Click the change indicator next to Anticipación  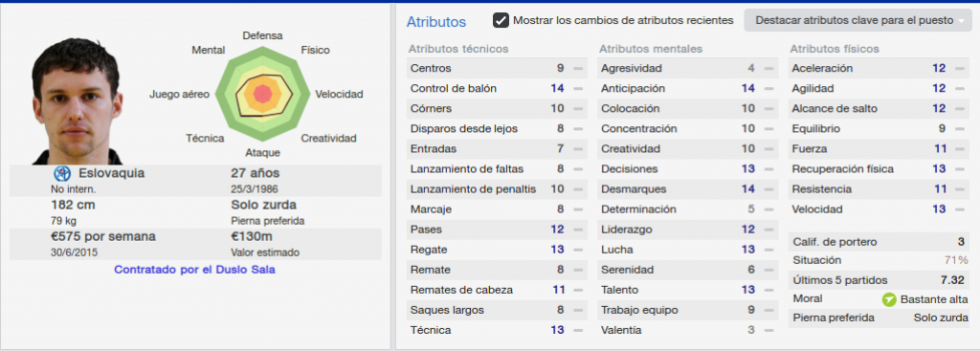768,89
